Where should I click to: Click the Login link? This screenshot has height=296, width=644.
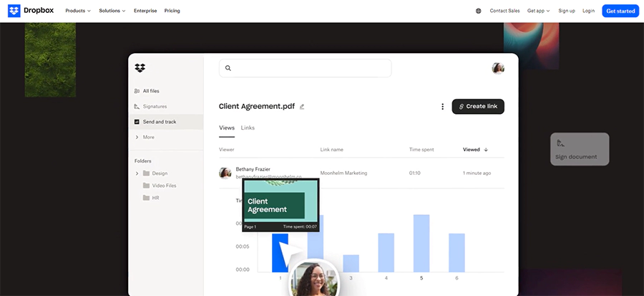tap(589, 11)
